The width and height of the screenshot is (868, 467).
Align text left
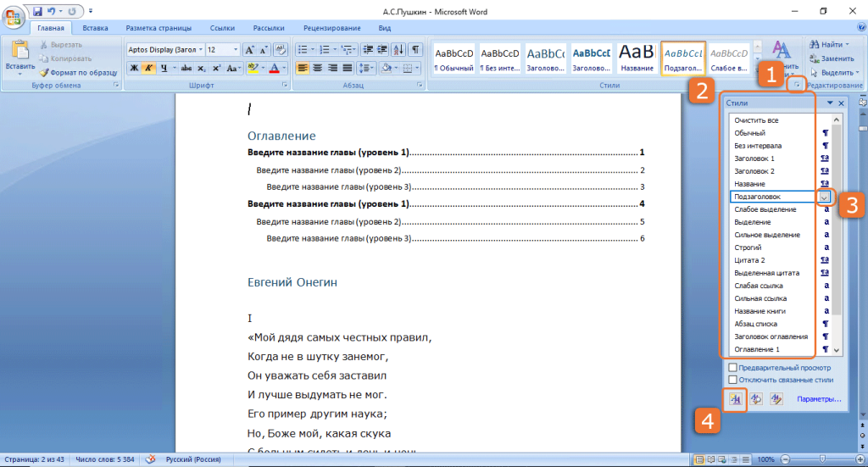303,68
